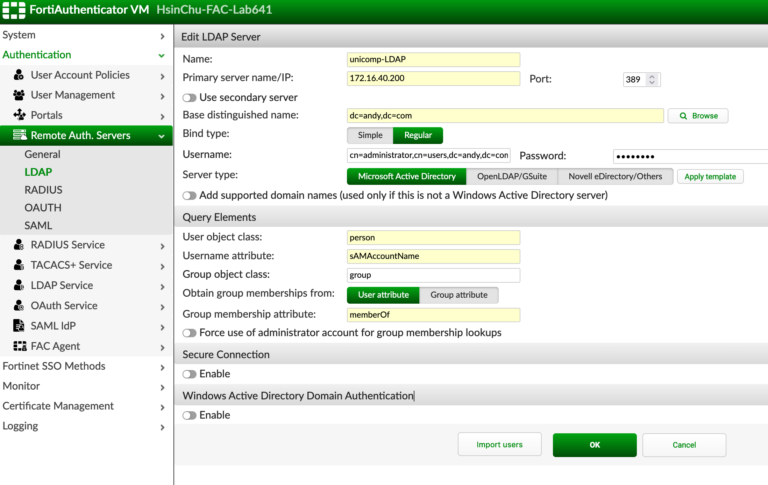Viewport: 768px width, 485px height.
Task: Expand TACACS+ Service chevron
Action: 162,267
